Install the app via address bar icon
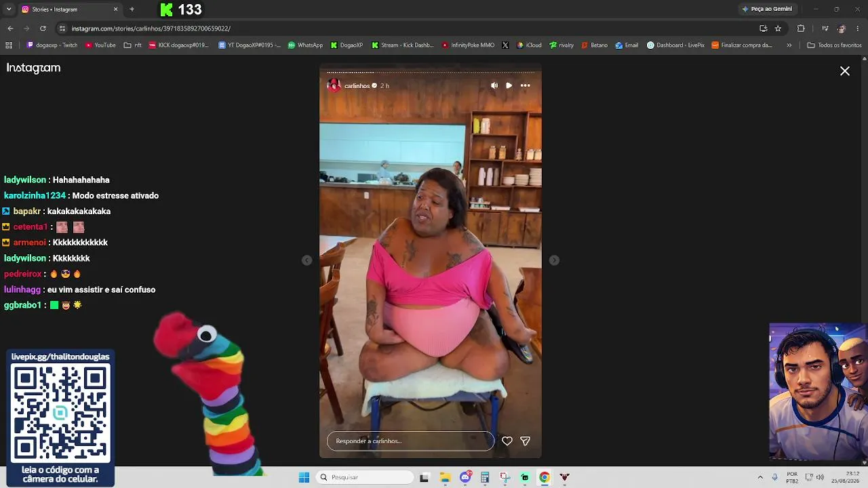 [763, 28]
